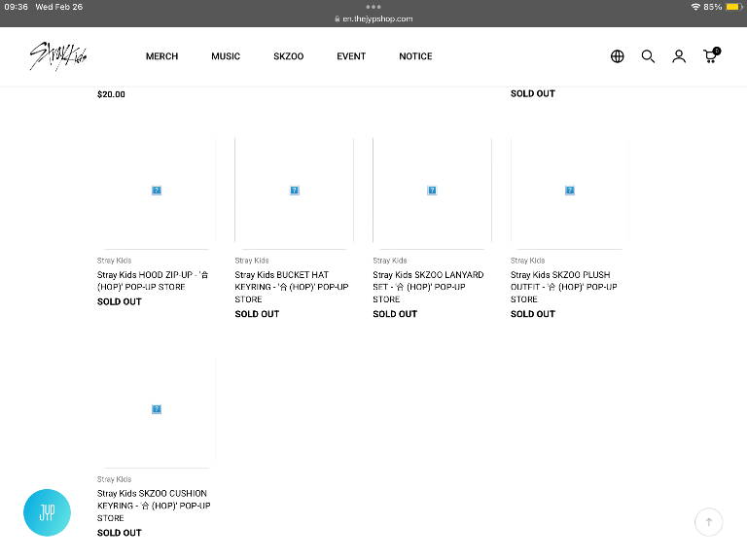Screen dimensions: 747x560
Task: Tap the en.thejypshop.com address bar
Action: pos(373,19)
